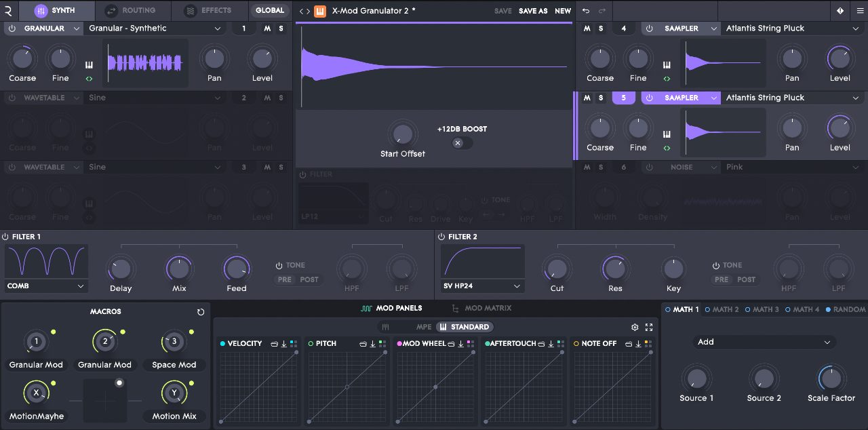The image size is (868, 430).
Task: Open the Add math operation dropdown
Action: click(x=764, y=343)
